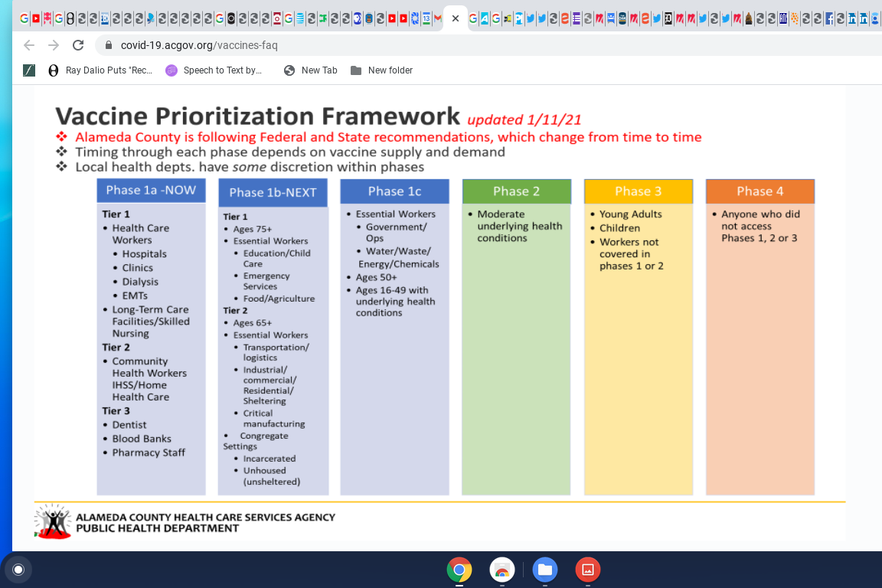Click the New Tab bookmark
This screenshot has width=882, height=588.
[311, 70]
